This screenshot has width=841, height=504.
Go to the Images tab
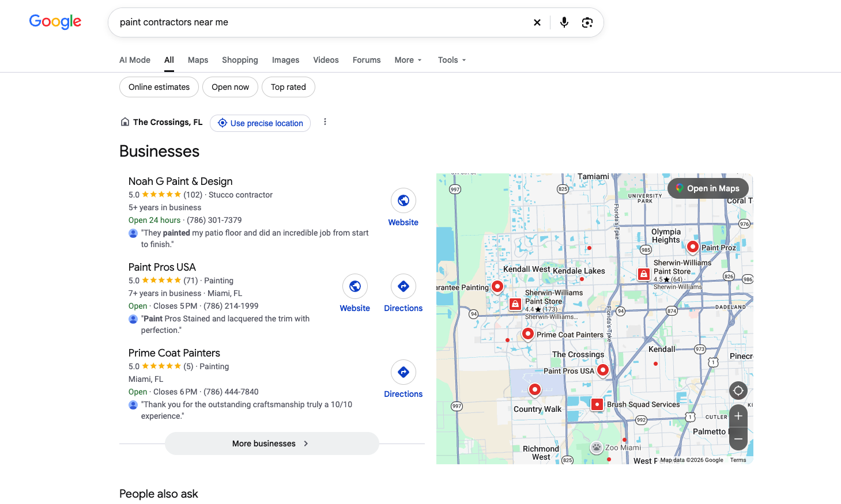click(x=285, y=60)
